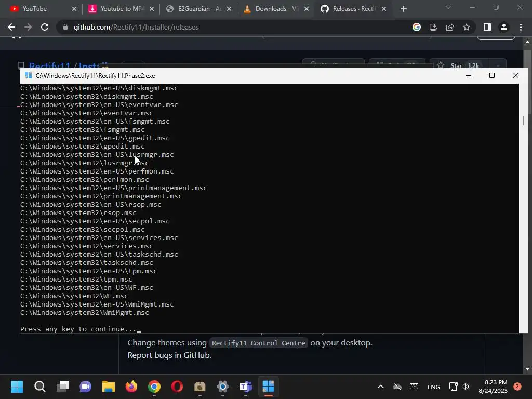The height and width of the screenshot is (399, 532).
Task: Launch Firefox from the taskbar
Action: tap(131, 387)
